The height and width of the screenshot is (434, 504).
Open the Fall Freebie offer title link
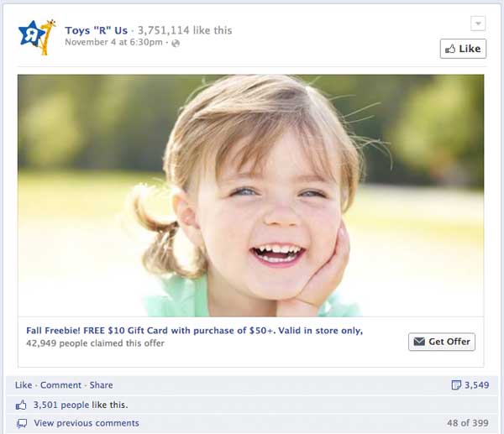coord(195,331)
